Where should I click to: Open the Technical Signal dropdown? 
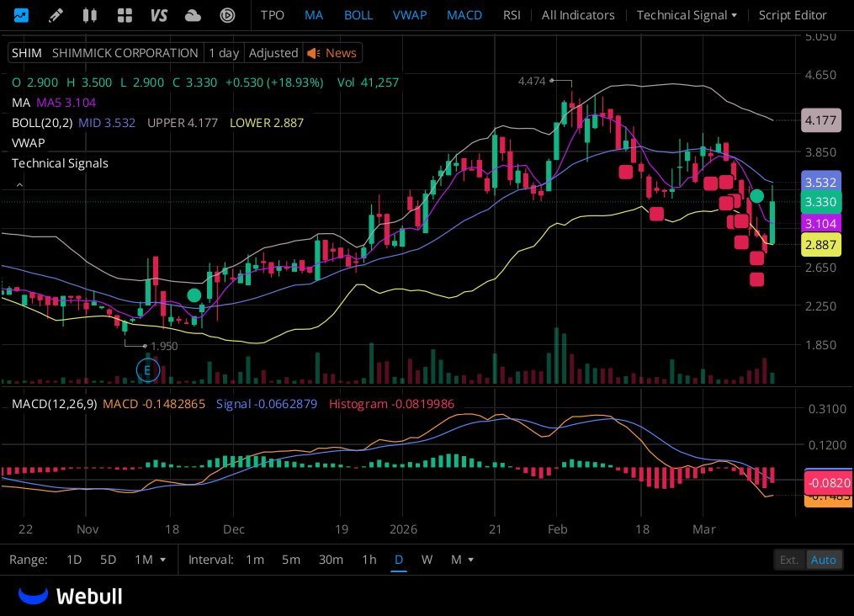[687, 14]
